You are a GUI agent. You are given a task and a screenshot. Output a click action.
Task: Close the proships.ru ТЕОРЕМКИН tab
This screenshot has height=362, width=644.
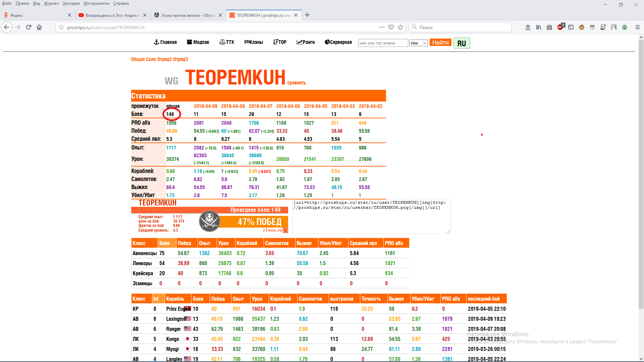(x=296, y=15)
